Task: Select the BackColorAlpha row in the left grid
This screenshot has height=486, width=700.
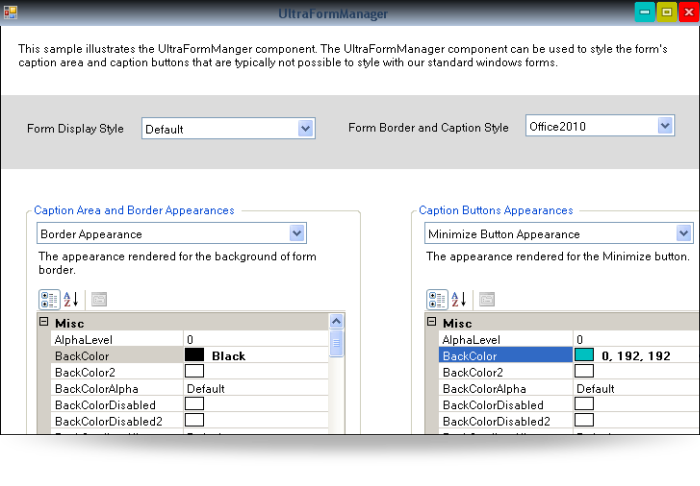Action: [190, 388]
